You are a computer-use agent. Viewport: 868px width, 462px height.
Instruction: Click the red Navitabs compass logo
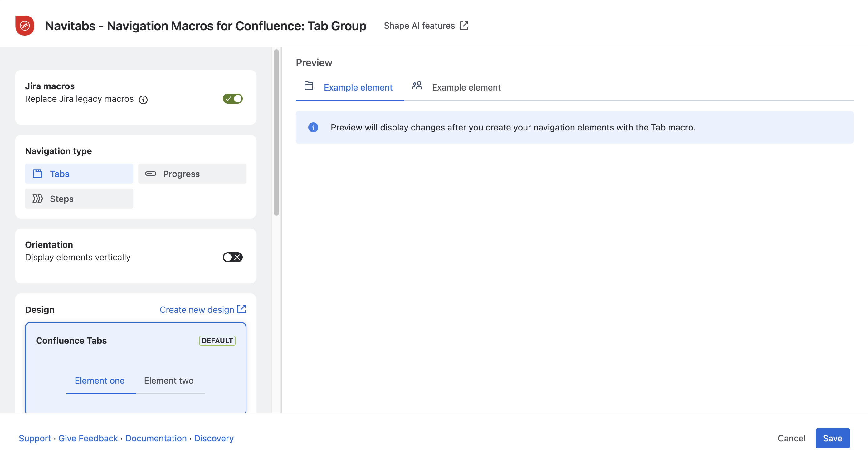pos(25,26)
